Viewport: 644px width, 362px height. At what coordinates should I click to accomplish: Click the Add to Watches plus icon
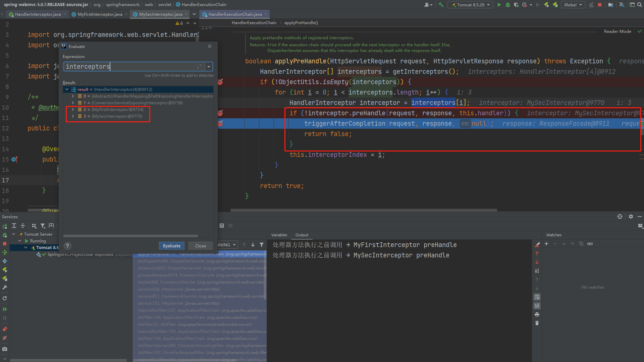click(x=546, y=244)
